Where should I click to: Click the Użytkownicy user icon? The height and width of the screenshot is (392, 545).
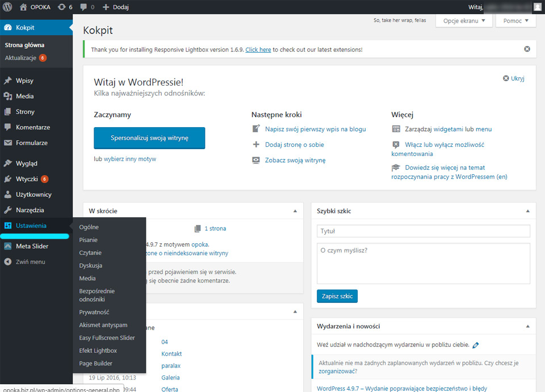(7, 195)
